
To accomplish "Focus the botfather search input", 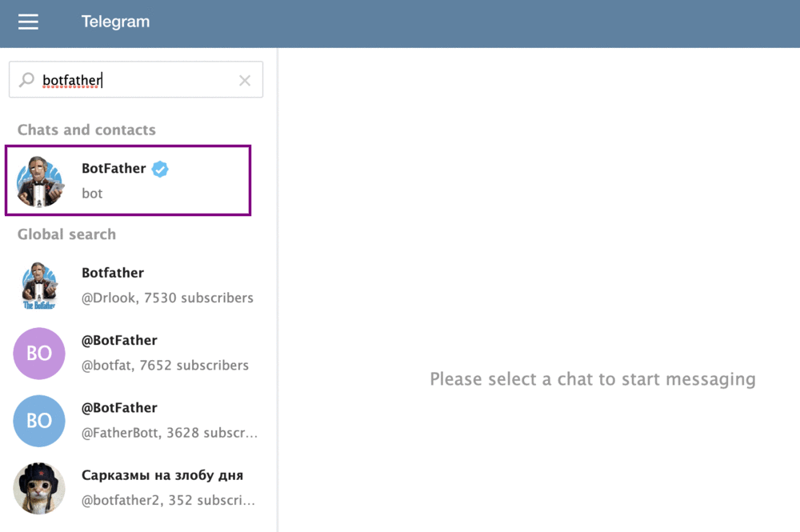I will coord(136,79).
